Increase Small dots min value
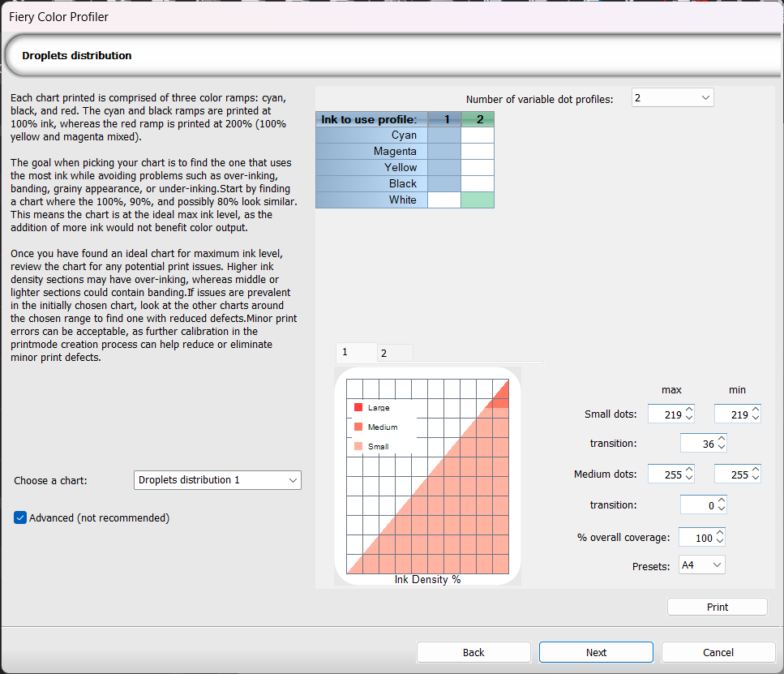The height and width of the screenshot is (674, 784). tap(756, 410)
